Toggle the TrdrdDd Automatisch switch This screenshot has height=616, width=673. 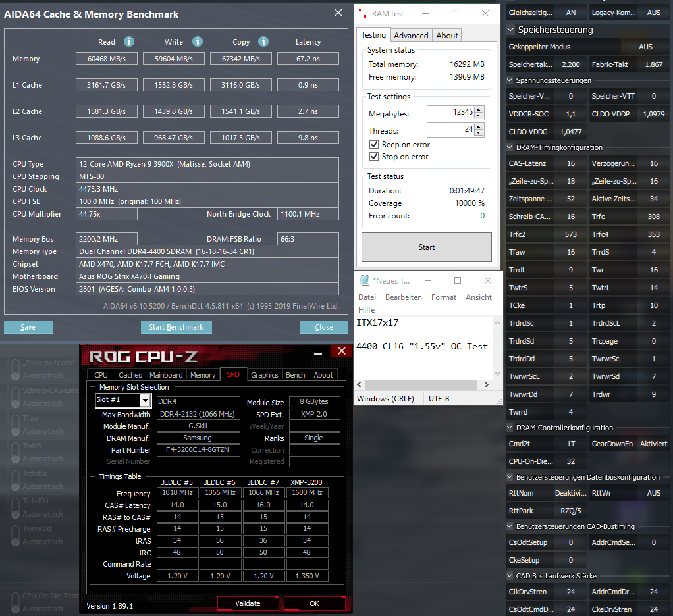pos(15,508)
